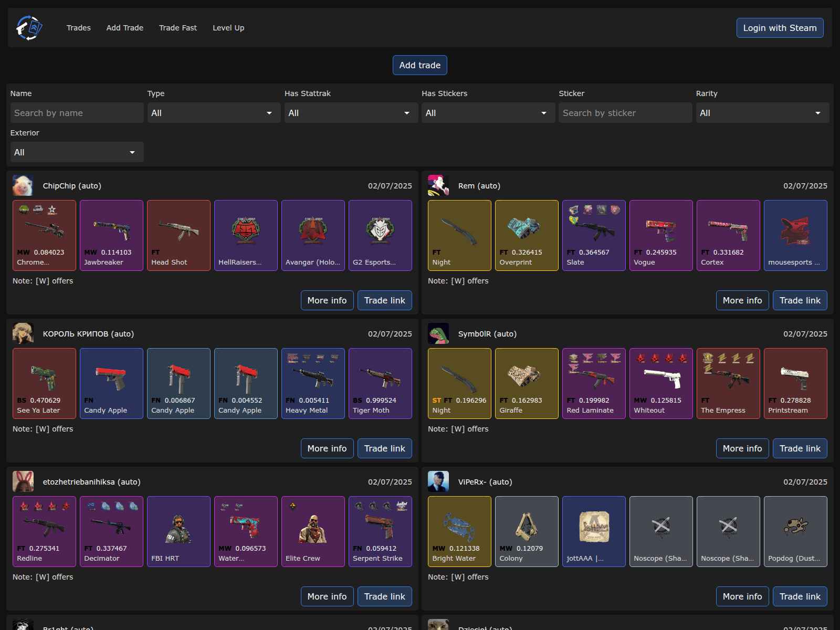Select the Avangar (Holo) sticker item
Viewport: 840px width, 630px height.
(313, 235)
